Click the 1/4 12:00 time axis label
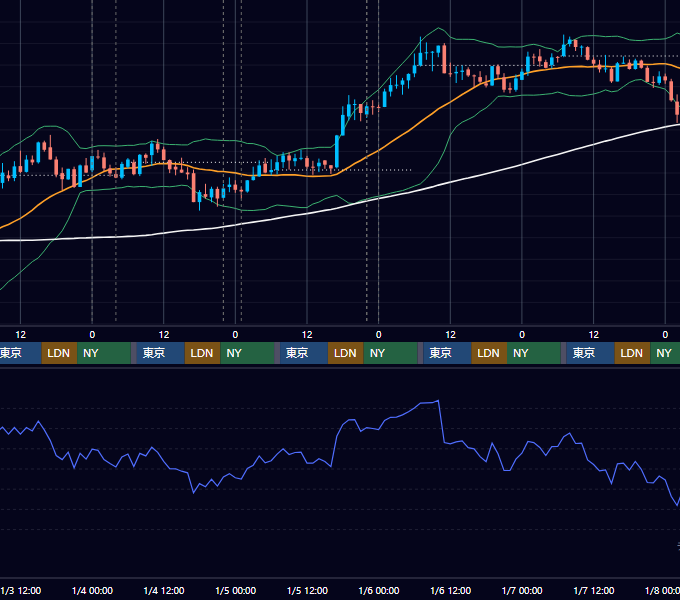This screenshot has width=680, height=600. point(164,590)
